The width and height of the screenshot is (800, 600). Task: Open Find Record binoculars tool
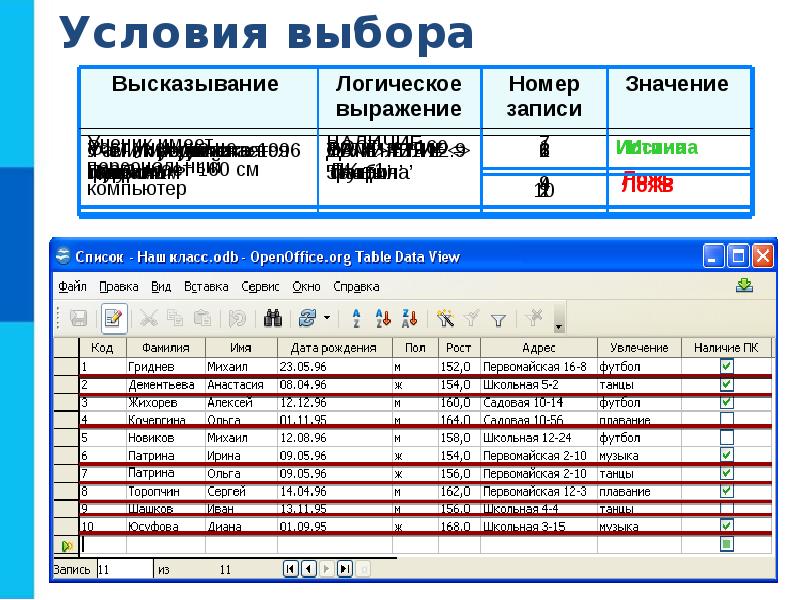click(271, 319)
